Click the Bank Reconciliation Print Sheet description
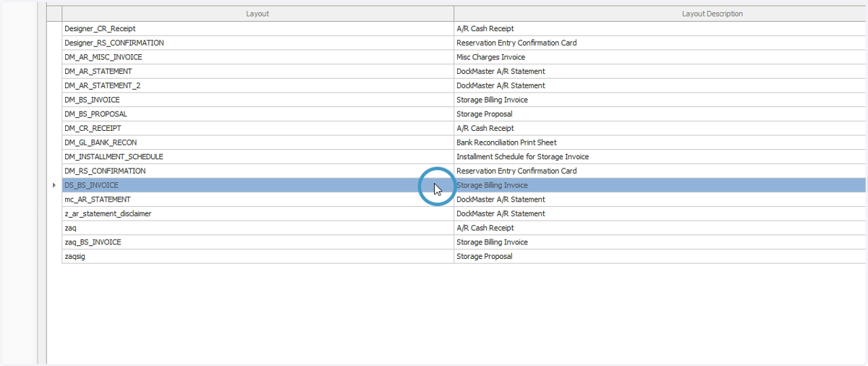The height and width of the screenshot is (366, 868). [506, 142]
